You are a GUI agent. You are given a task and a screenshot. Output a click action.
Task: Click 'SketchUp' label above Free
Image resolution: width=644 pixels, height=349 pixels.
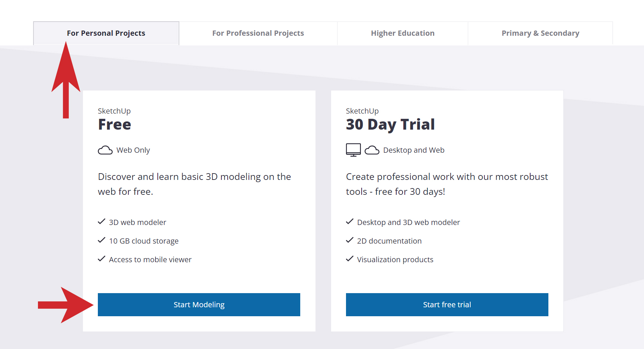[x=114, y=111]
